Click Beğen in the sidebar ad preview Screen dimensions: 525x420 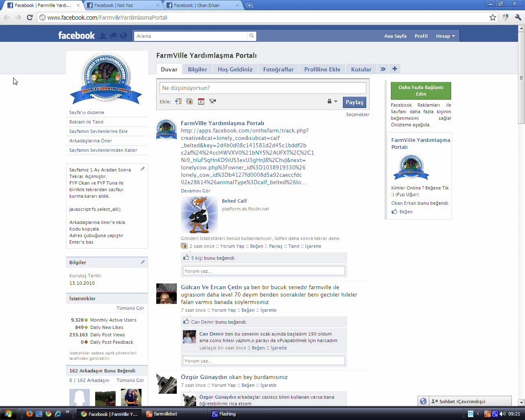pyautogui.click(x=406, y=212)
